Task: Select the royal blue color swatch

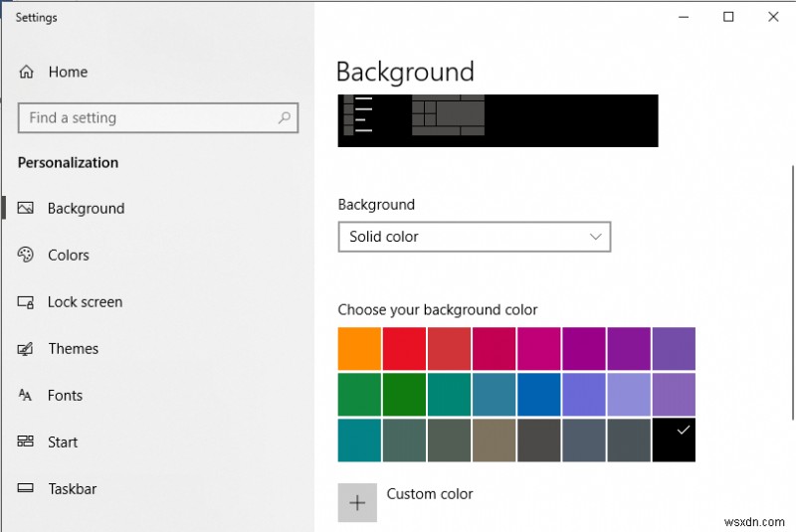Action: 539,394
